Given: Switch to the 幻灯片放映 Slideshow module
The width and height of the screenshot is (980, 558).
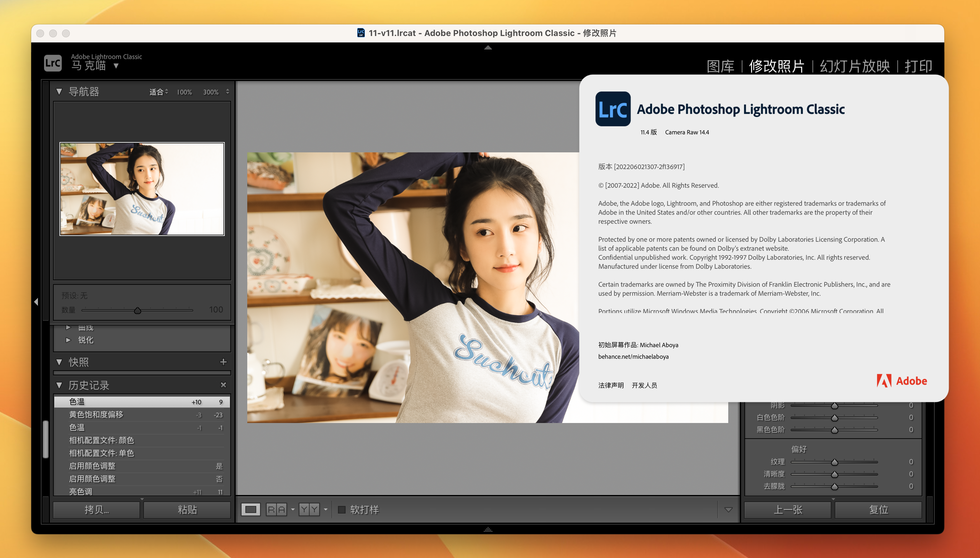Looking at the screenshot, I should click(854, 66).
